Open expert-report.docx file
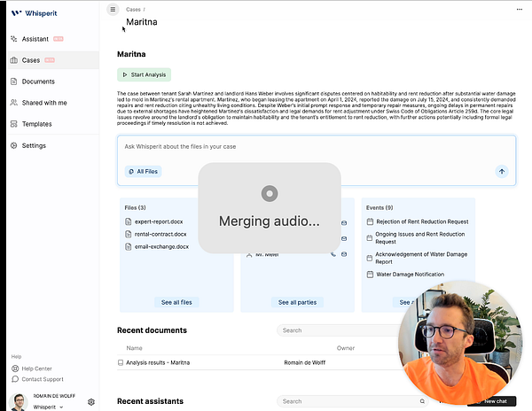The image size is (532, 411). (x=159, y=221)
